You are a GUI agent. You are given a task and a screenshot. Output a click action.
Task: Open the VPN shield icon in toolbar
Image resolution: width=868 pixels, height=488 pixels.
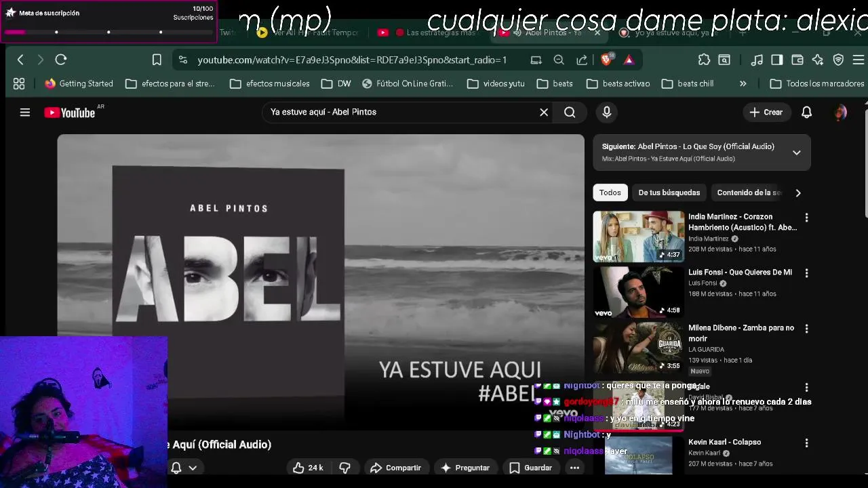pos(838,60)
